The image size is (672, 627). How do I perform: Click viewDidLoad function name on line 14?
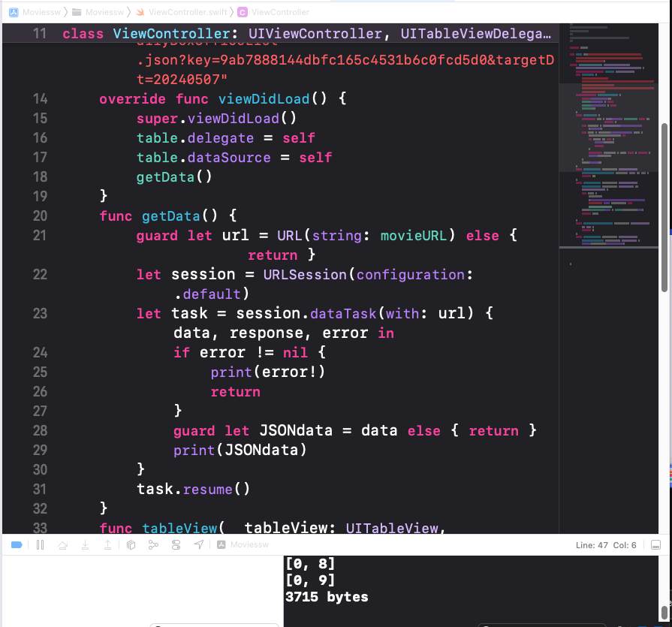pos(264,99)
